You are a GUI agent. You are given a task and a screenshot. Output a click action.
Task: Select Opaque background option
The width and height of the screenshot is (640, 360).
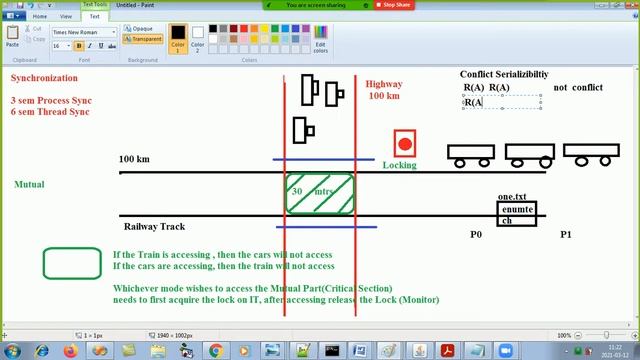(138, 29)
